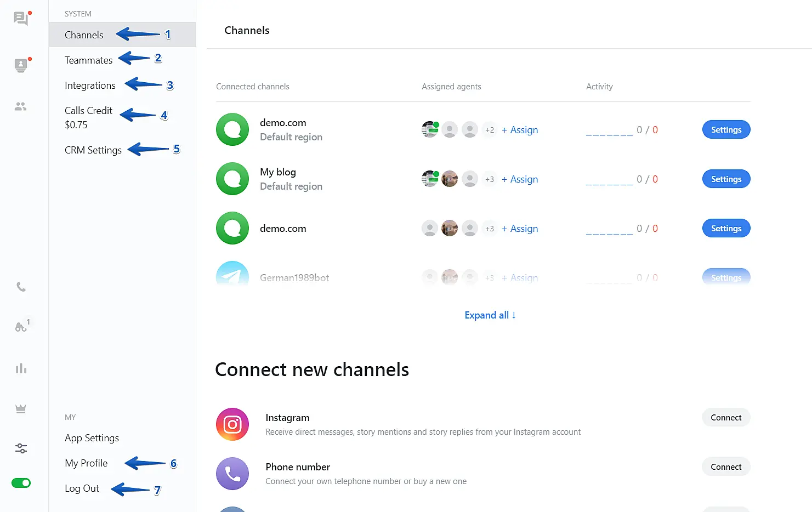Click the phone calls icon in sidebar
This screenshot has width=812, height=512.
coord(21,287)
